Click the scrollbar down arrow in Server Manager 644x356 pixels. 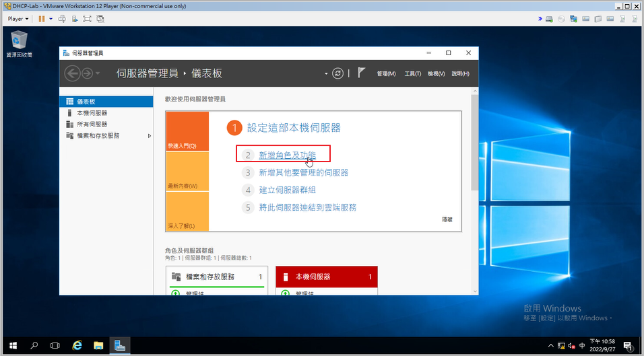click(475, 291)
